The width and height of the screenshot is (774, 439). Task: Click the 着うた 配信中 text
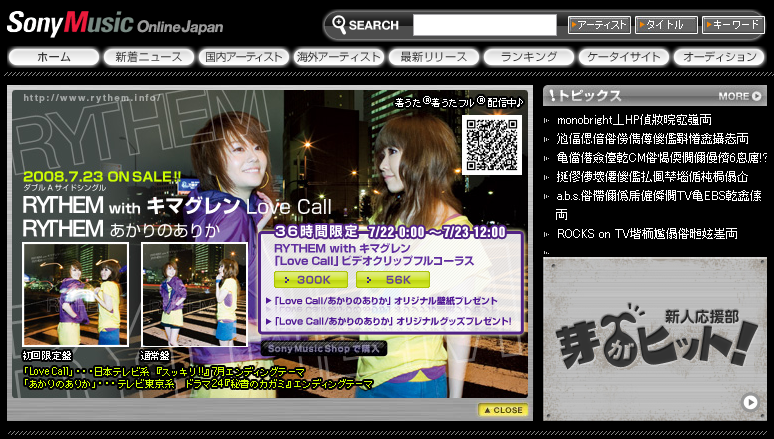coord(459,102)
